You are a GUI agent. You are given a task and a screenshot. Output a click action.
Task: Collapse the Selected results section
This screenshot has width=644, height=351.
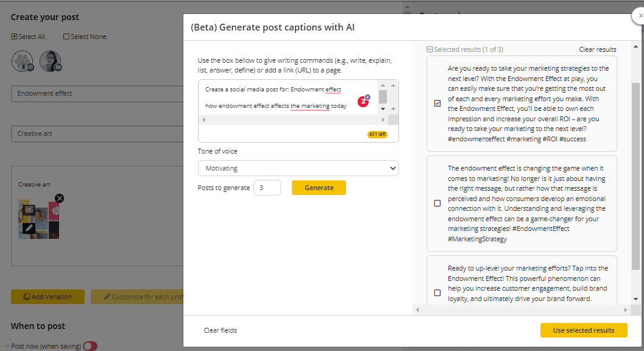pos(431,49)
